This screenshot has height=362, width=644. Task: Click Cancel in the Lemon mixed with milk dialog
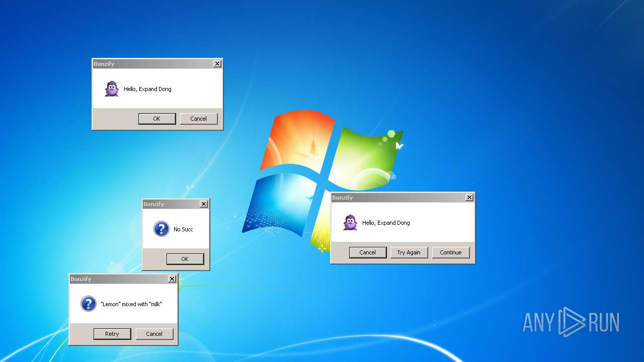click(154, 334)
